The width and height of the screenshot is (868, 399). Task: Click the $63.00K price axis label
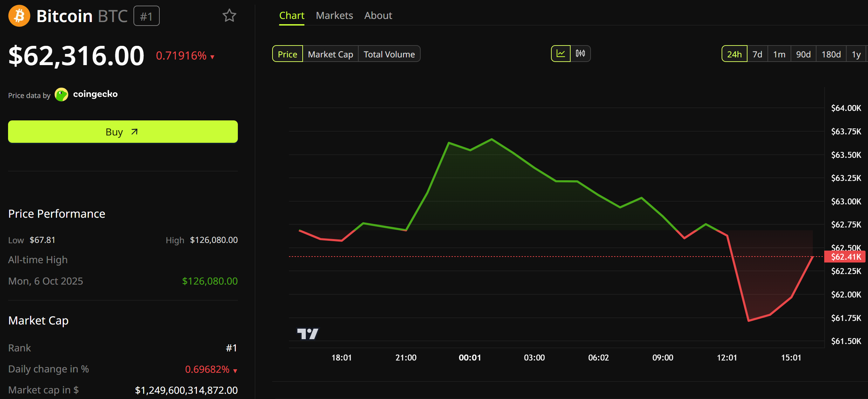pyautogui.click(x=846, y=201)
